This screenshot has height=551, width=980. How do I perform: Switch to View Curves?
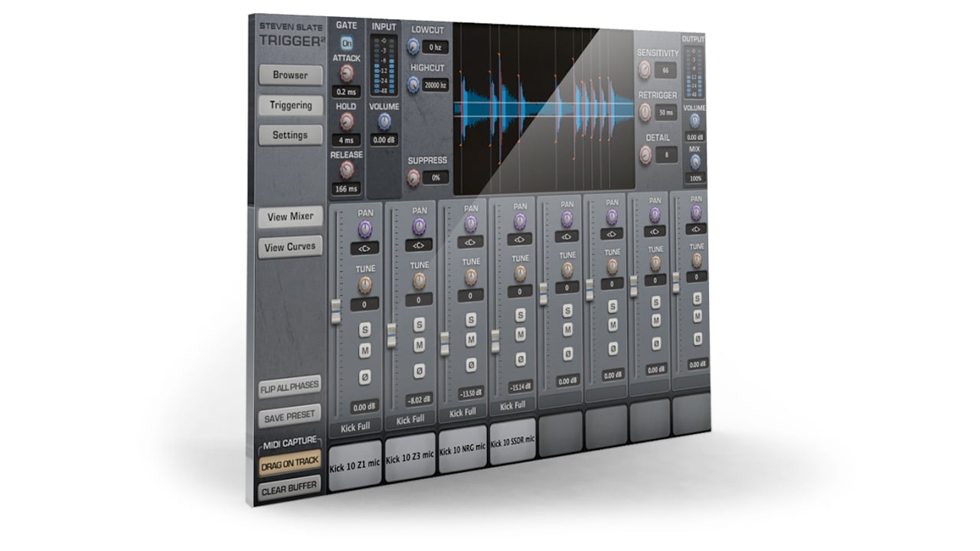tap(289, 247)
